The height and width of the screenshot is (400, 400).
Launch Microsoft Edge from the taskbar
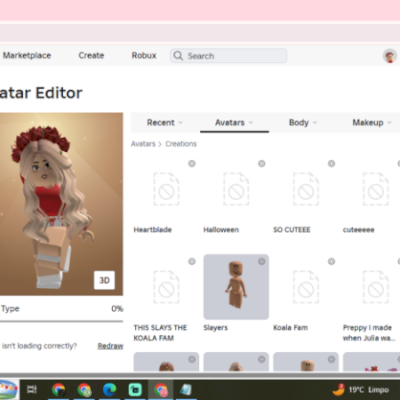(109, 389)
